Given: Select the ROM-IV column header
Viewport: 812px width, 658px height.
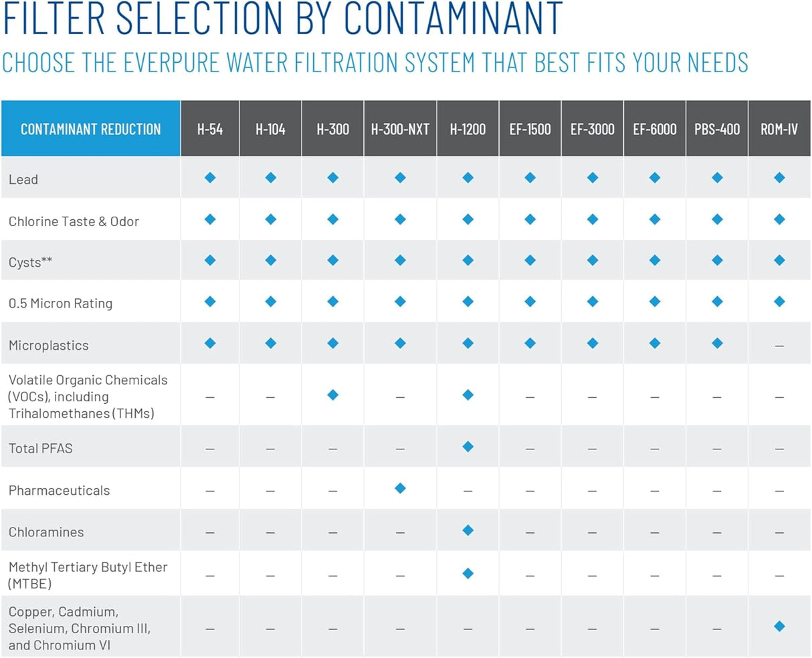Looking at the screenshot, I should tap(779, 129).
